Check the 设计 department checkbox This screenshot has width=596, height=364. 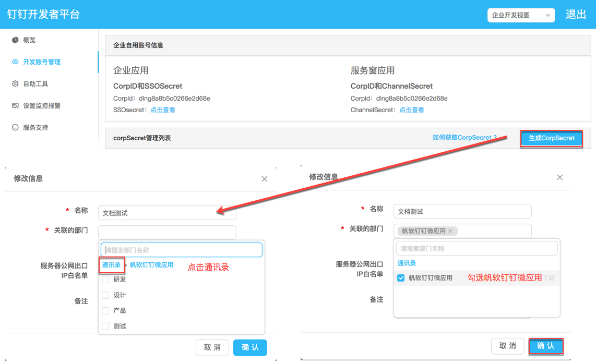(105, 295)
